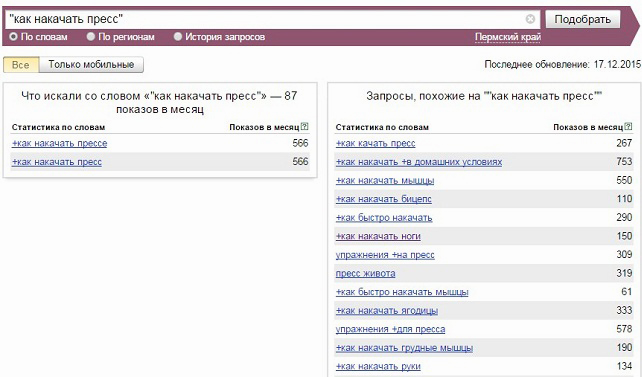Open help icon in right panel header
Image resolution: width=642 pixels, height=377 pixels.
(x=628, y=126)
